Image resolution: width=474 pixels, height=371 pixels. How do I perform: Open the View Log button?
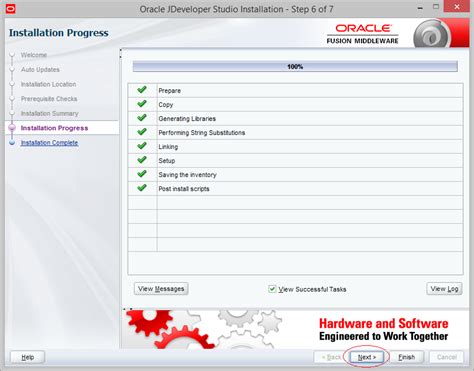click(x=444, y=289)
